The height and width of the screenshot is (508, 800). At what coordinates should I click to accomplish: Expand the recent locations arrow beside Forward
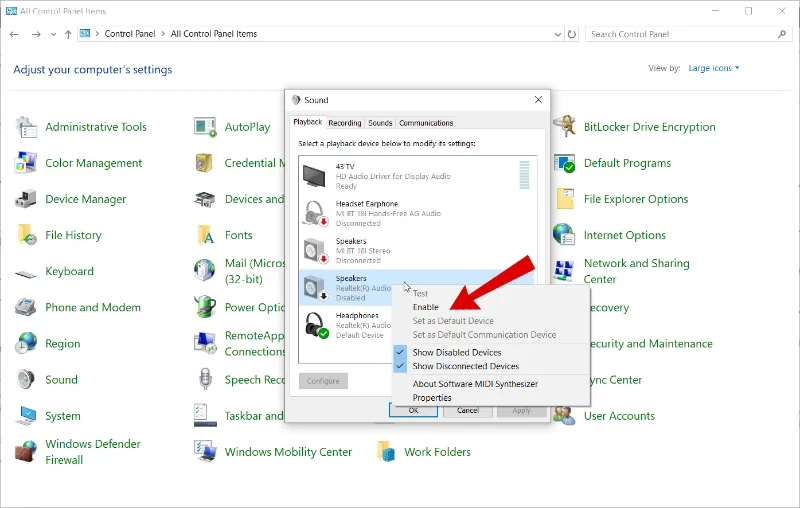(x=53, y=34)
